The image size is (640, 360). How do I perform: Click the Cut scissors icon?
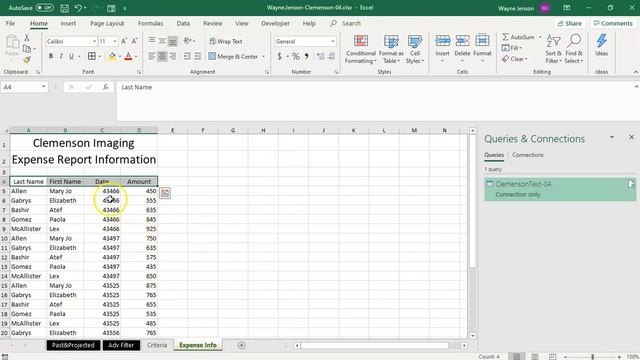coord(27,38)
